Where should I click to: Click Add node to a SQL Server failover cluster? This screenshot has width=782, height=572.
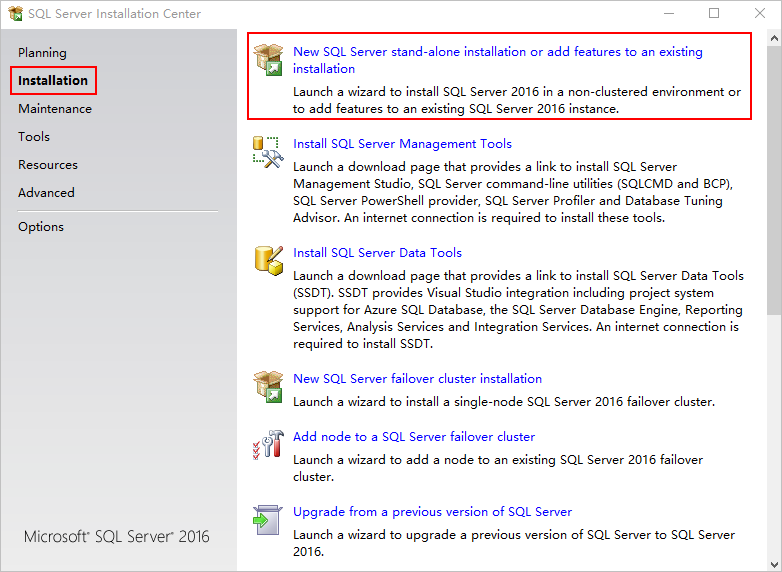click(x=414, y=436)
